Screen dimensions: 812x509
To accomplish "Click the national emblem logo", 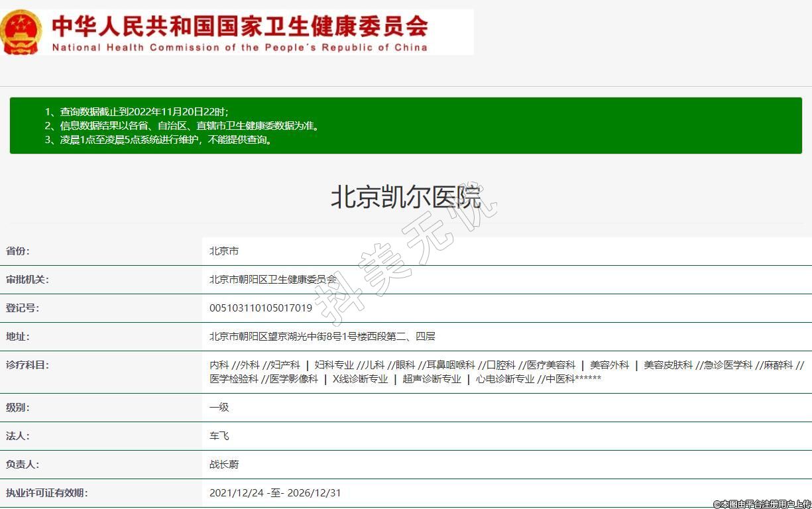I will [x=21, y=32].
